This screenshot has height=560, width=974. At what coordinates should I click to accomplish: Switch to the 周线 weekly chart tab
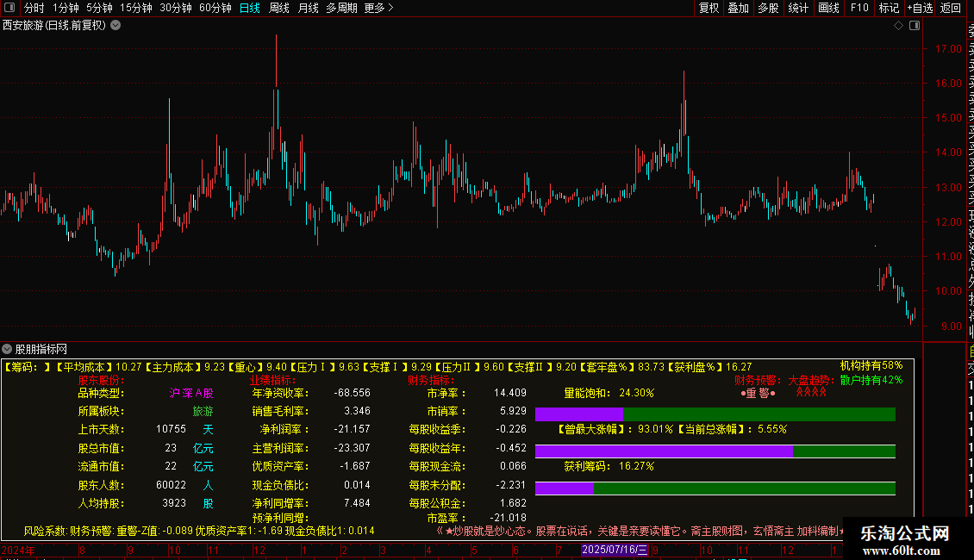[278, 8]
